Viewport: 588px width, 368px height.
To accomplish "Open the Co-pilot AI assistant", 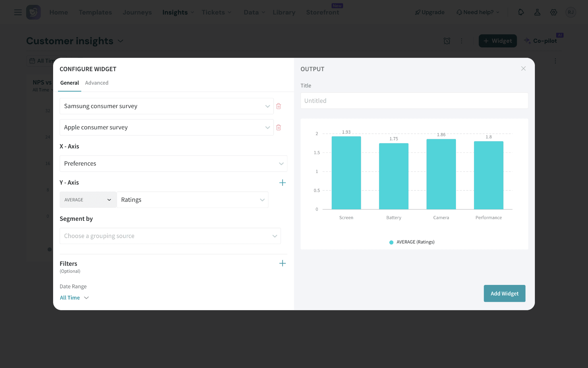I will [541, 41].
